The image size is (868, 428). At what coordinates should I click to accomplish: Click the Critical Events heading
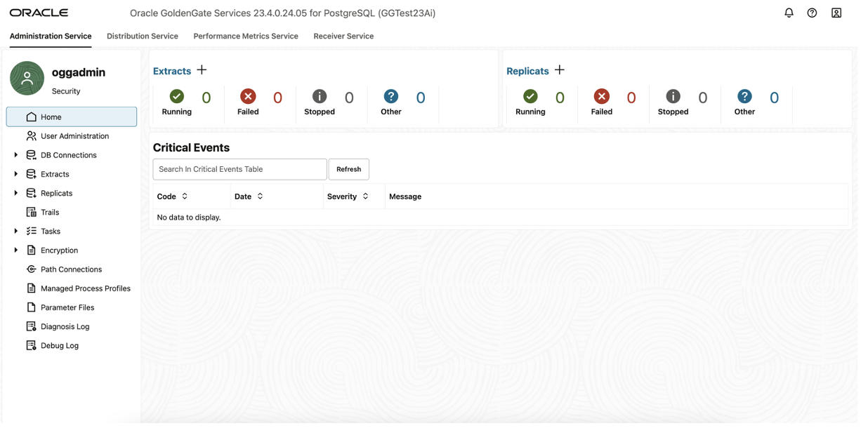(x=191, y=147)
